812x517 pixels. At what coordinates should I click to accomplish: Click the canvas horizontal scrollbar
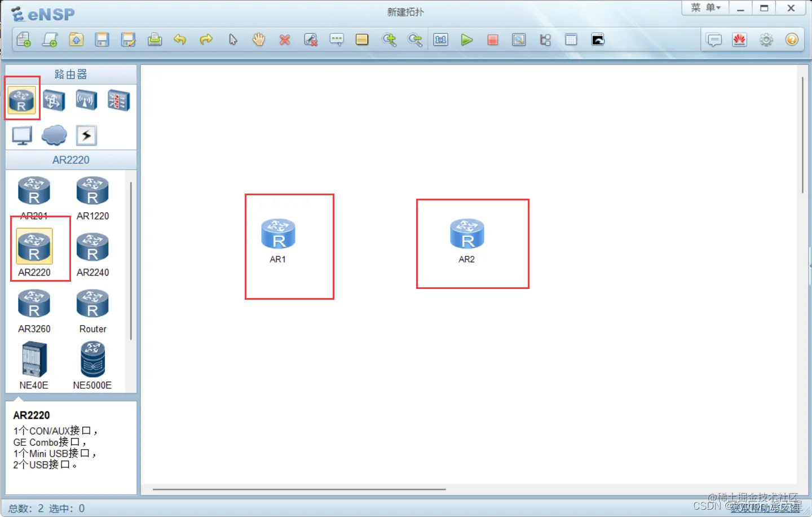tap(299, 489)
